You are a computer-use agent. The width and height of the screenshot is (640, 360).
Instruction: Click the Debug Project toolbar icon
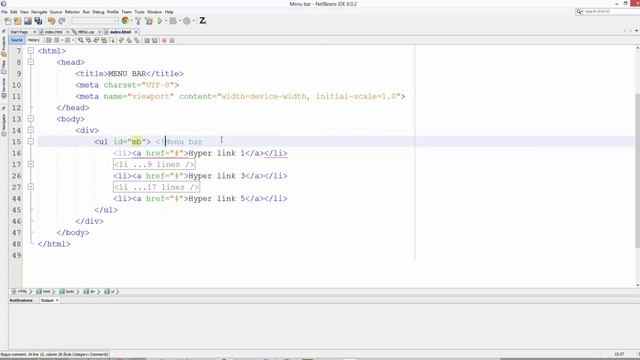pos(173,21)
